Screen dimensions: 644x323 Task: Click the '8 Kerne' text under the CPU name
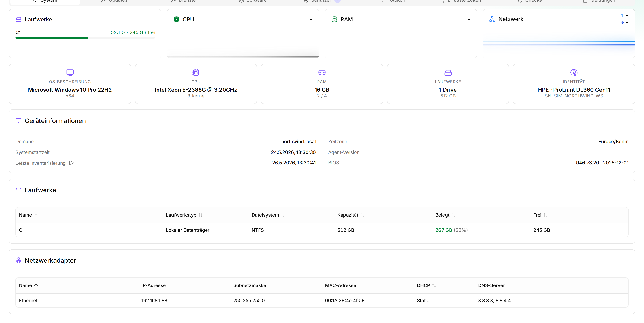click(196, 96)
